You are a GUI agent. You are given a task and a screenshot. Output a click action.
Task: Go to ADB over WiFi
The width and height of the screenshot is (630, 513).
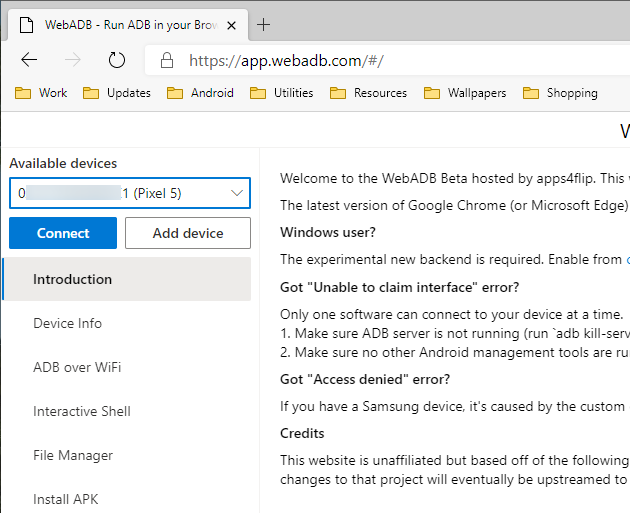[x=77, y=367]
